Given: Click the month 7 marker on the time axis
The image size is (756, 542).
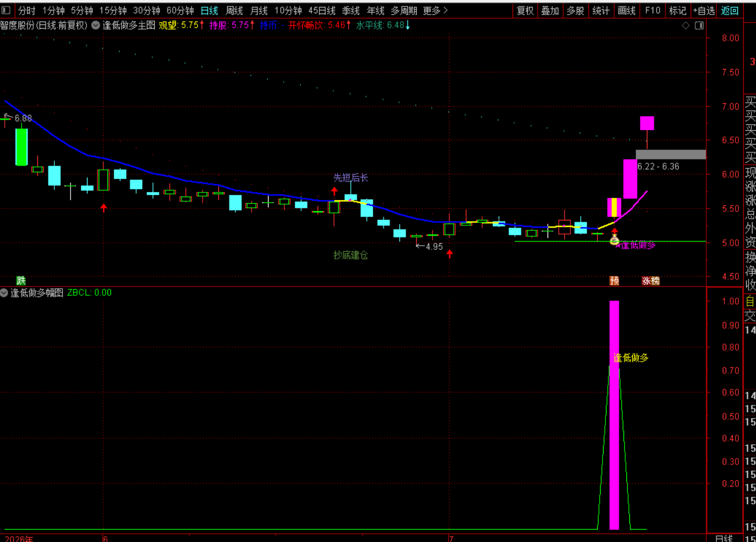Looking at the screenshot, I should click(451, 538).
